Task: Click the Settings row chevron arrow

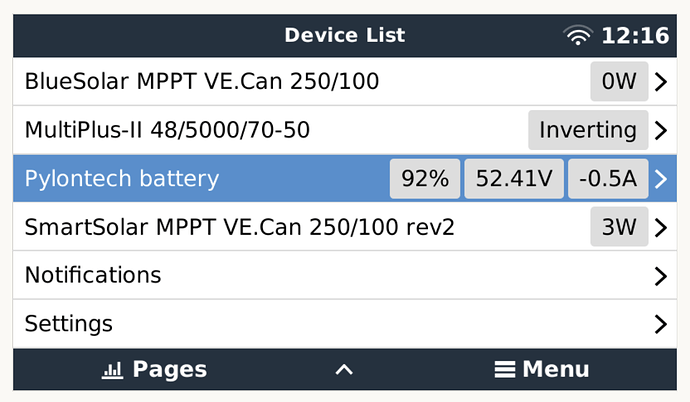Action: click(660, 324)
